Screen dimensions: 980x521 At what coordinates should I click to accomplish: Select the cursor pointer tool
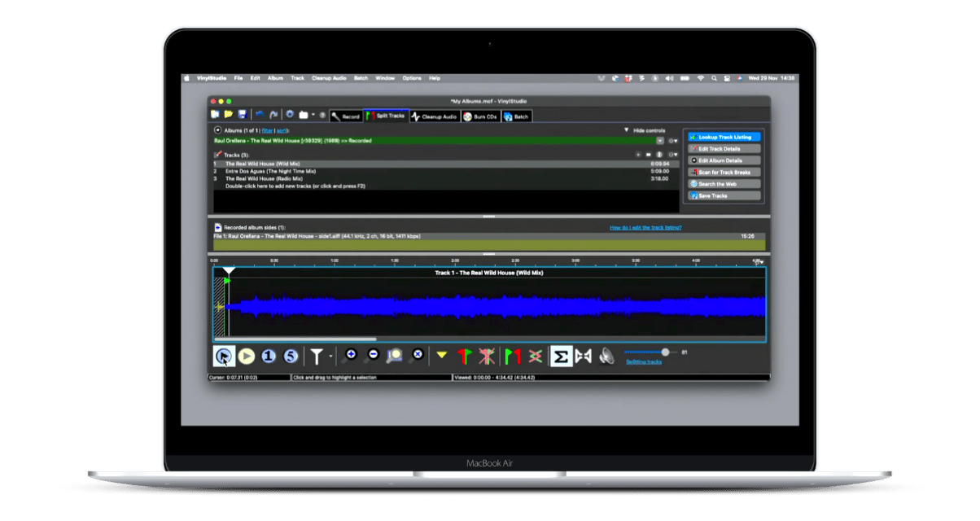223,356
